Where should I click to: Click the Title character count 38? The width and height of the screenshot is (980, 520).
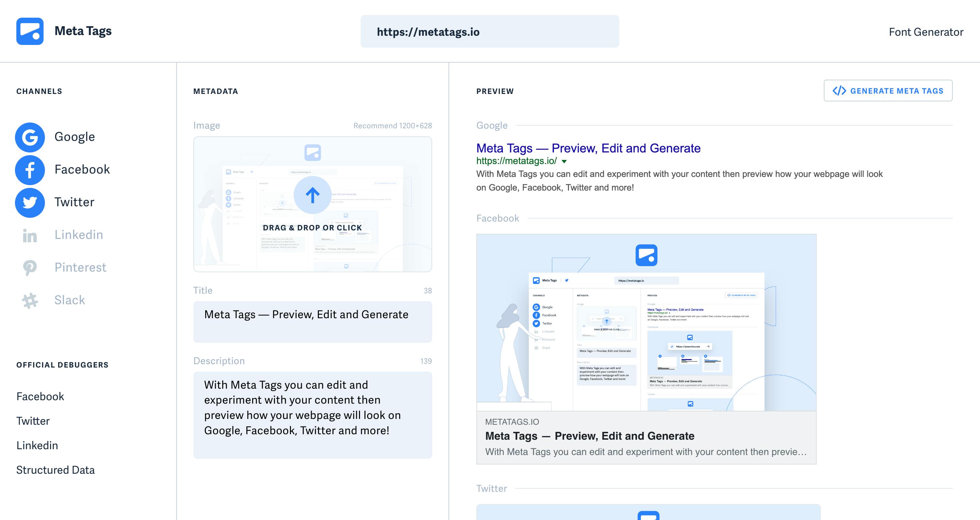coord(428,291)
